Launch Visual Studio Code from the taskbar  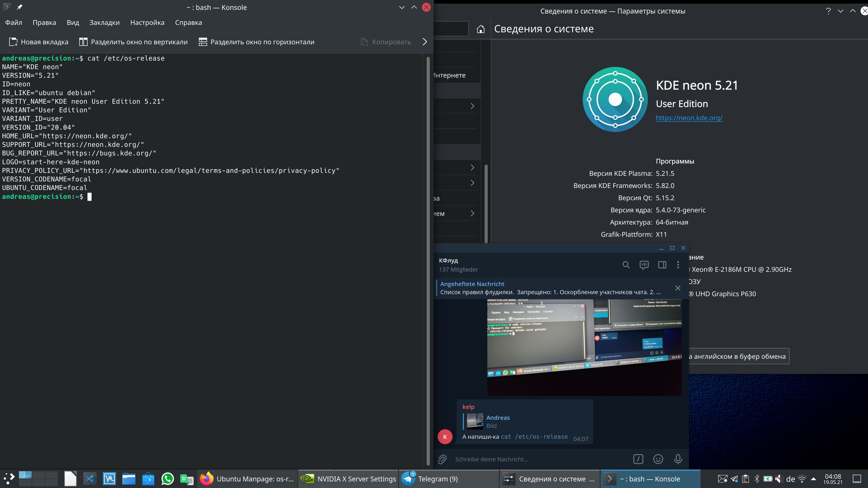pyautogui.click(x=90, y=479)
